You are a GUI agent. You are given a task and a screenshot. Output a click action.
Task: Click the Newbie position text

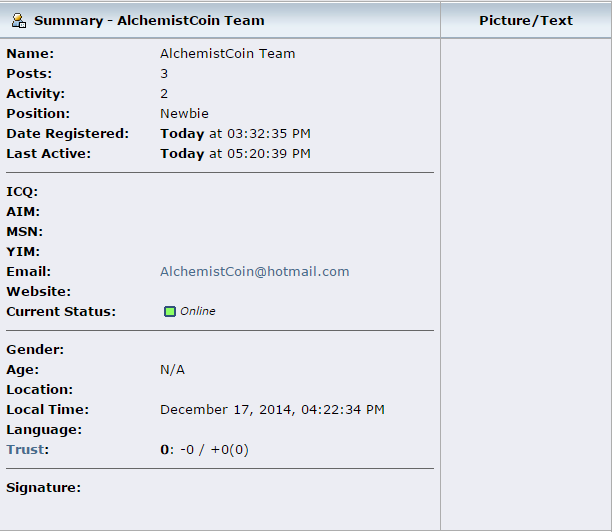pyautogui.click(x=184, y=114)
